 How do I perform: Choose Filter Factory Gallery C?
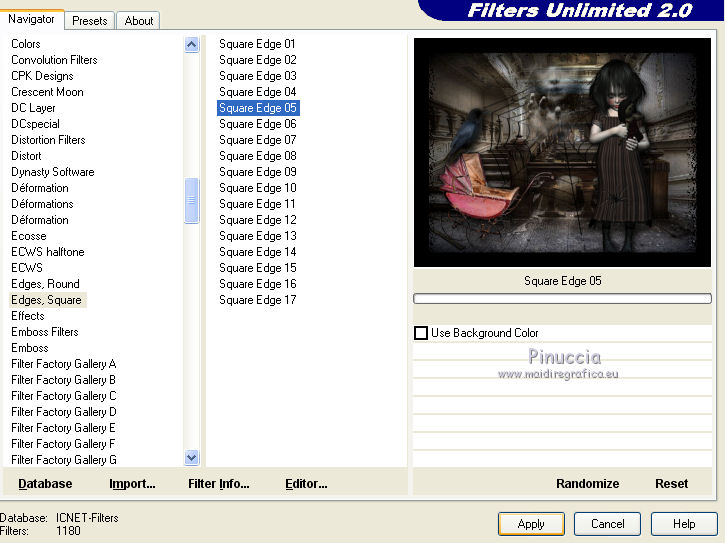(63, 396)
